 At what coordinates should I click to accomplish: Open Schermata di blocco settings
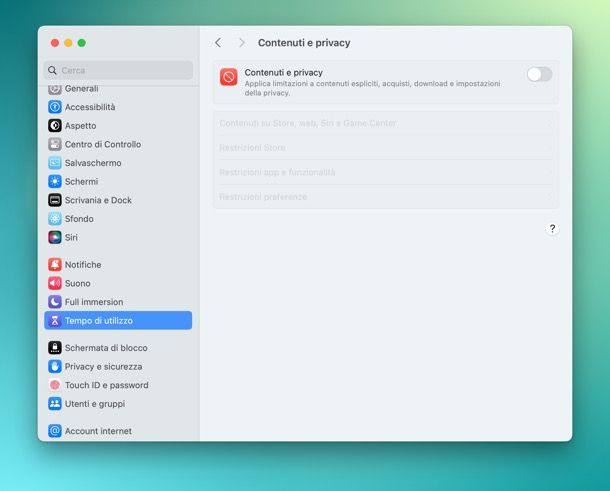click(x=118, y=348)
